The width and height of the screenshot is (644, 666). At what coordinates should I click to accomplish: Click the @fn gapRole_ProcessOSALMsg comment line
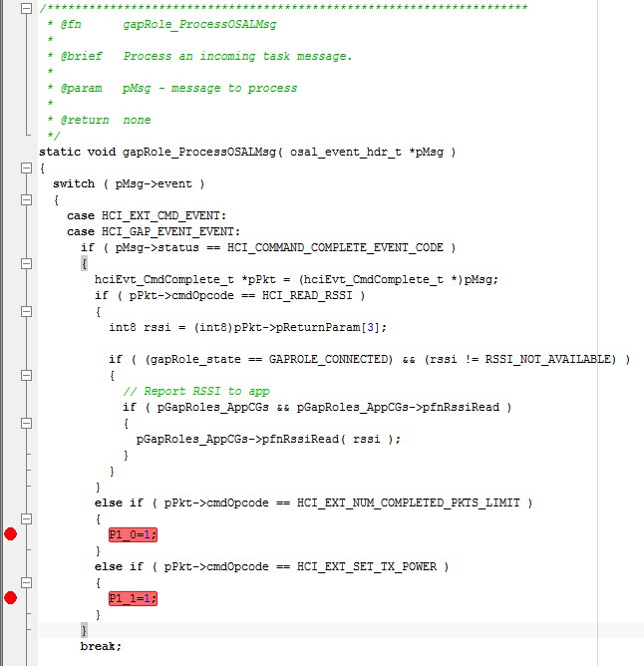(x=161, y=24)
